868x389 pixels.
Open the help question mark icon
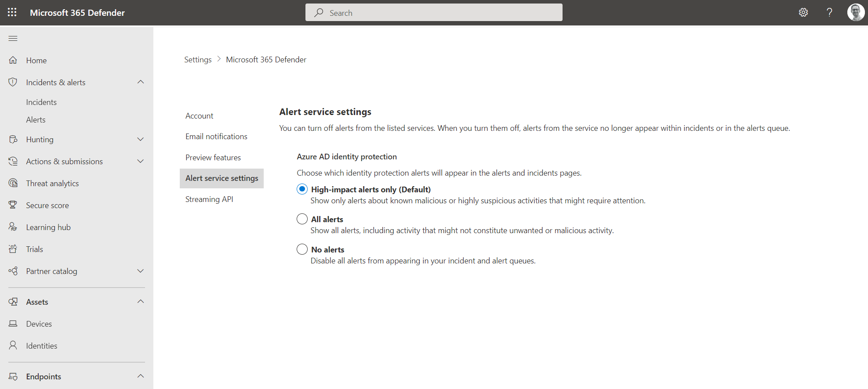[x=829, y=12]
